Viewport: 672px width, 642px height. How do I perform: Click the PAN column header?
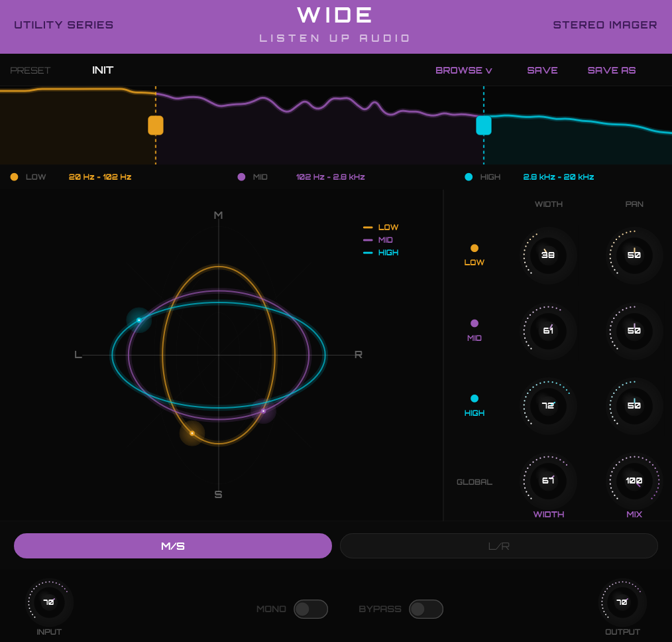[x=634, y=204]
